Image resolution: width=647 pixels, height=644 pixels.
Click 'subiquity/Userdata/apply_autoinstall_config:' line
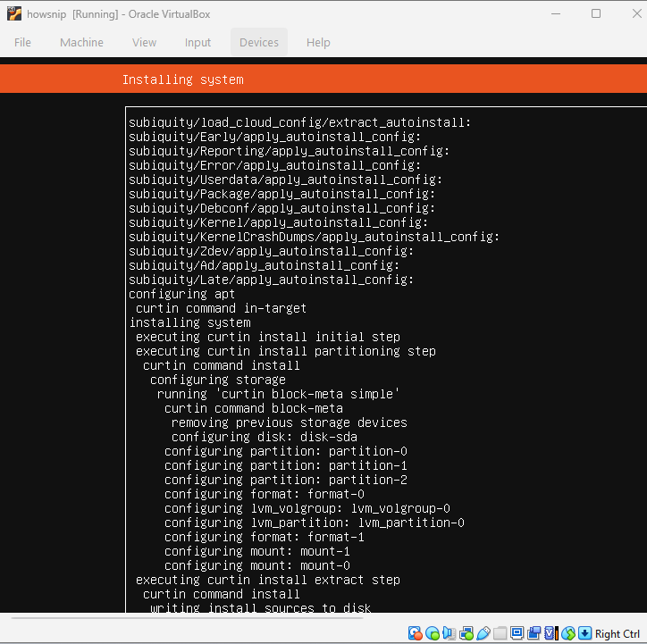[x=286, y=180]
